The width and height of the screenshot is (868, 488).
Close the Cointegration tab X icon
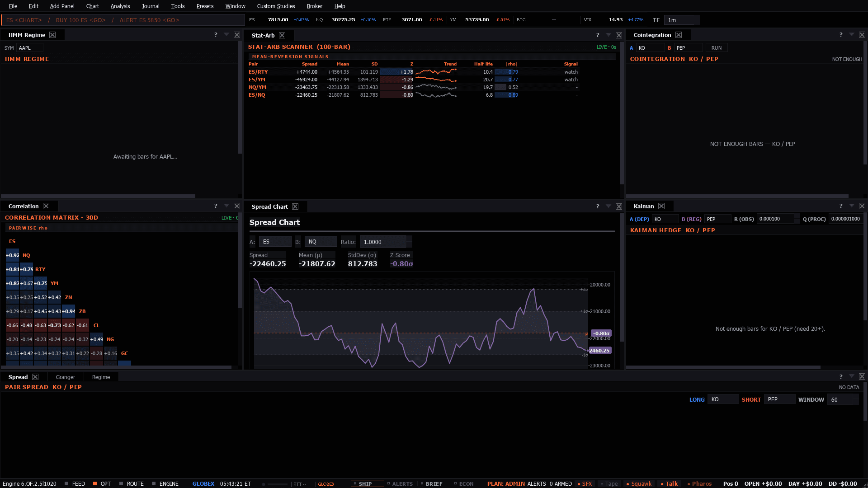point(679,35)
